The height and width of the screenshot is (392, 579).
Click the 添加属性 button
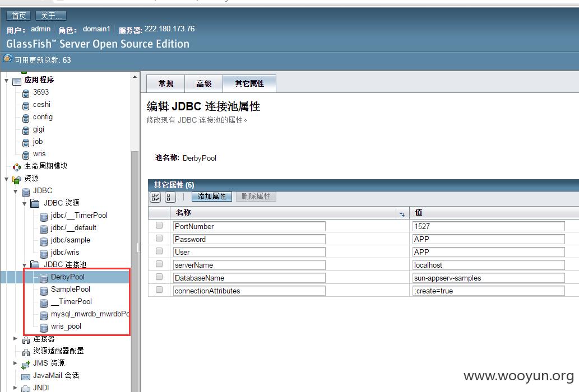tap(211, 197)
